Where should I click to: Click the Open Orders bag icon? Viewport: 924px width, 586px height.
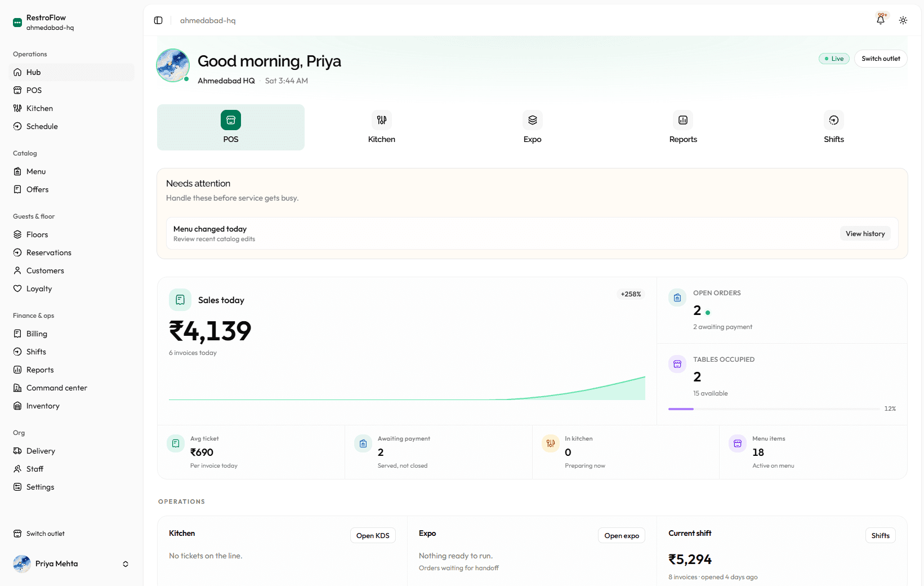(677, 298)
